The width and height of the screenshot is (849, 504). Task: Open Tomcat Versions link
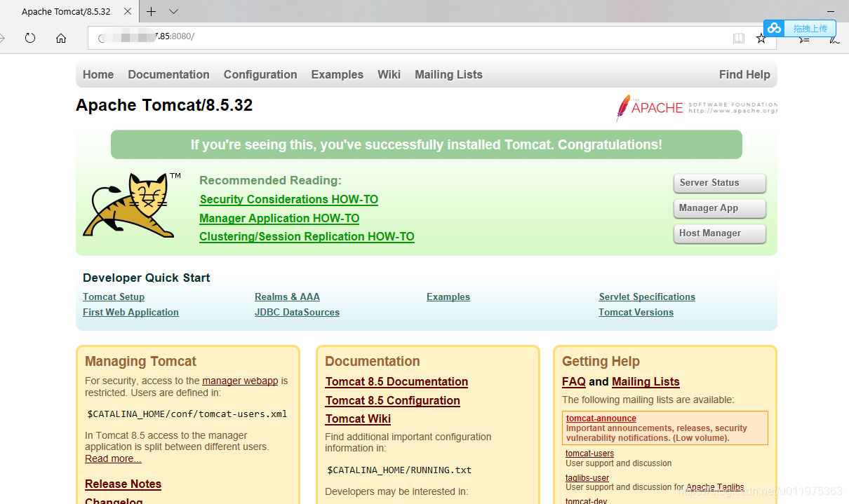[x=636, y=313]
